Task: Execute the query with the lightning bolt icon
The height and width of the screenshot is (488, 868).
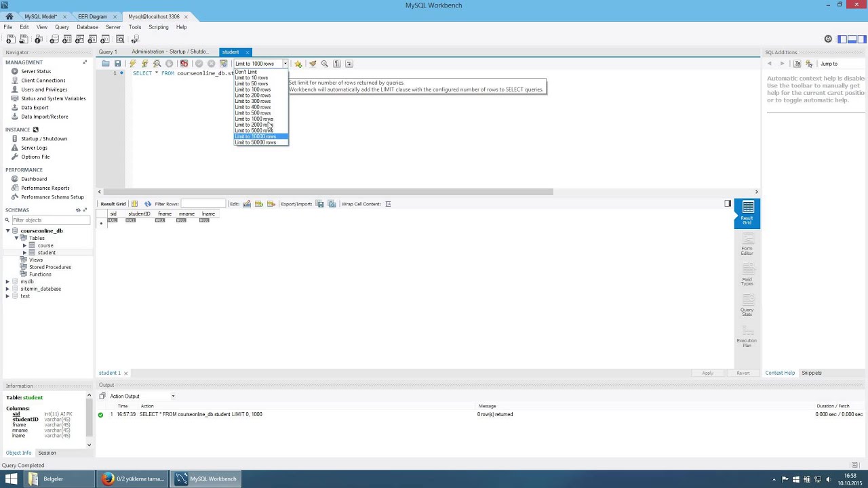Action: pyautogui.click(x=133, y=64)
